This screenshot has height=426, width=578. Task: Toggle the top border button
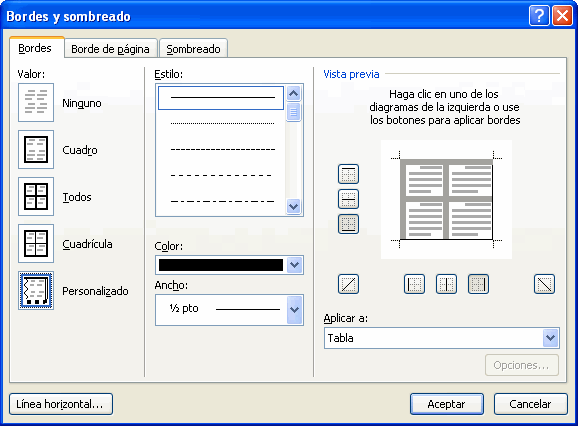348,174
